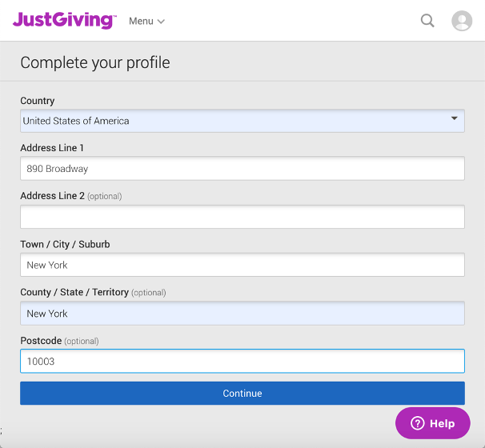This screenshot has height=448, width=485.
Task: Focus the empty Address Line 2 field
Action: (x=242, y=217)
